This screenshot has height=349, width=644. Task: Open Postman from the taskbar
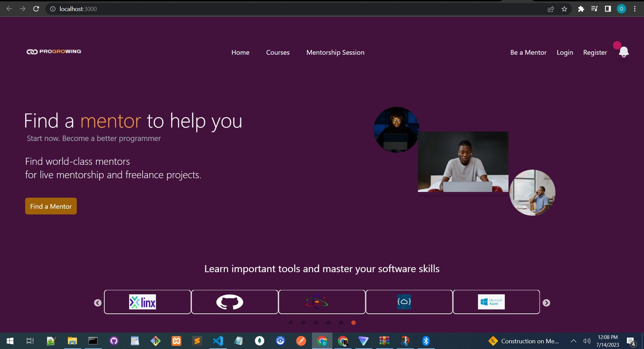(x=301, y=341)
